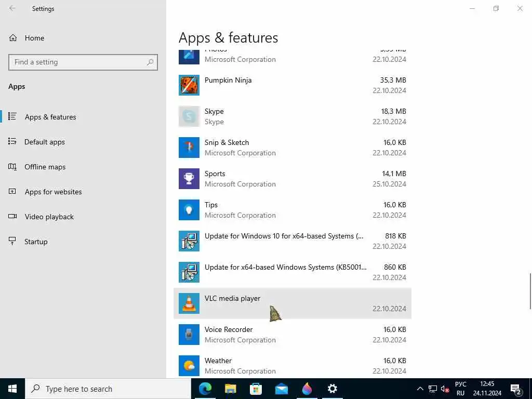Open Microsoft Edge from the taskbar
The width and height of the screenshot is (532, 399).
(205, 389)
